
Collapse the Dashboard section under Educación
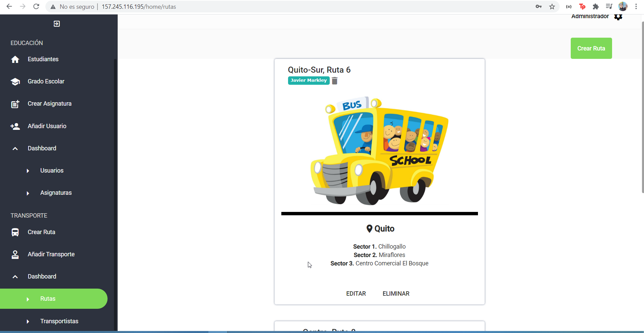pyautogui.click(x=15, y=148)
